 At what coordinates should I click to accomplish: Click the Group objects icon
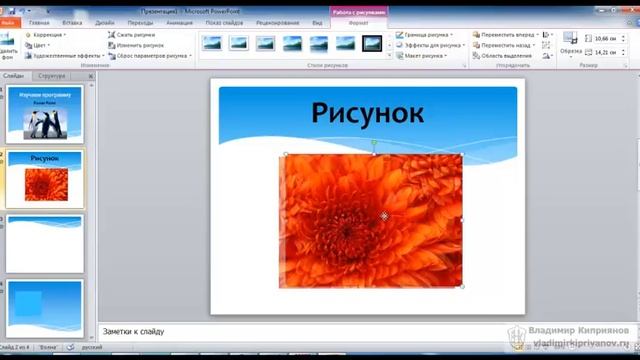(x=546, y=45)
